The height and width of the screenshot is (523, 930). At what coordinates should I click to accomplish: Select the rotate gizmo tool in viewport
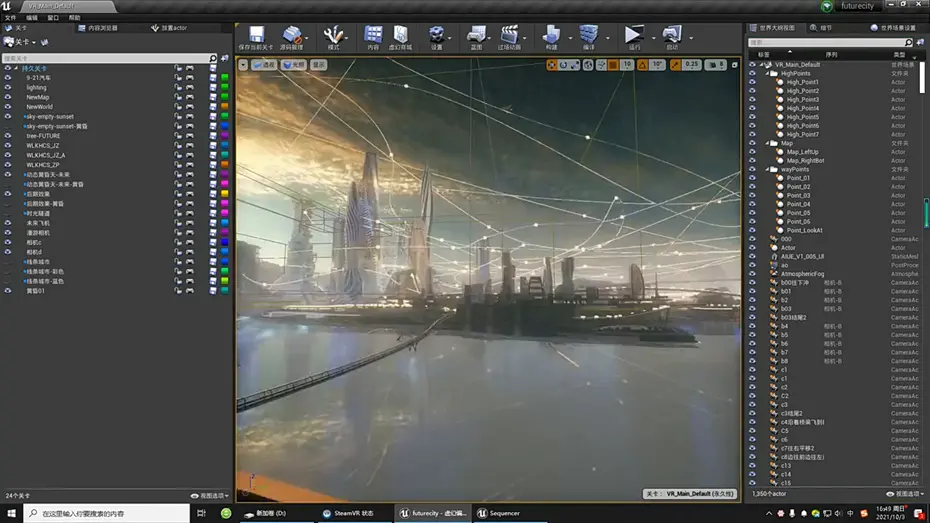tap(563, 65)
